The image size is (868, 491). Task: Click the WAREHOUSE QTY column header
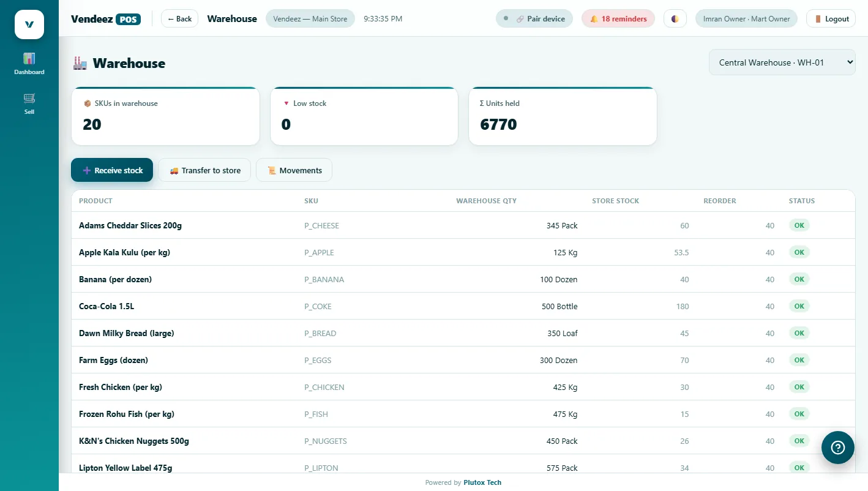(486, 201)
